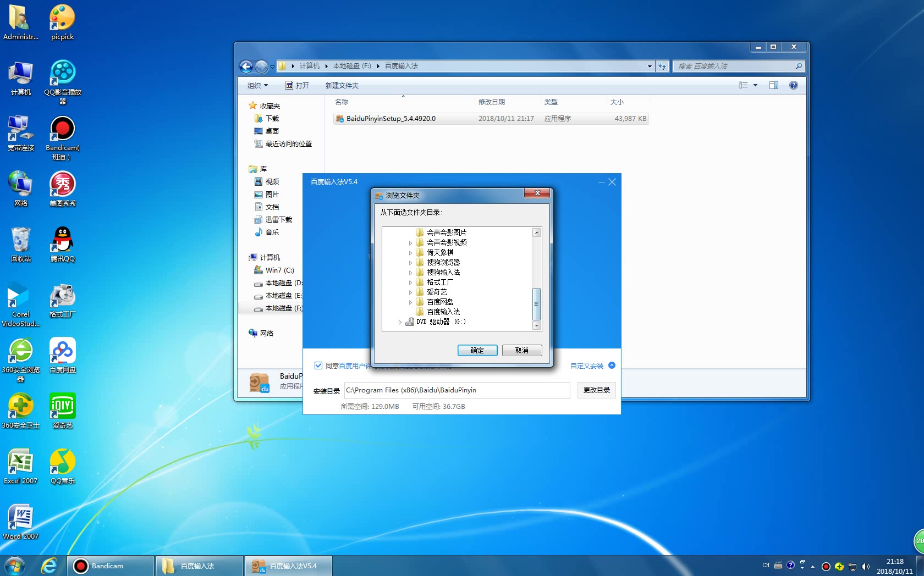Screen dimensions: 924x576
Task: Open the 360安全卫士 desktop icon
Action: pos(21,411)
